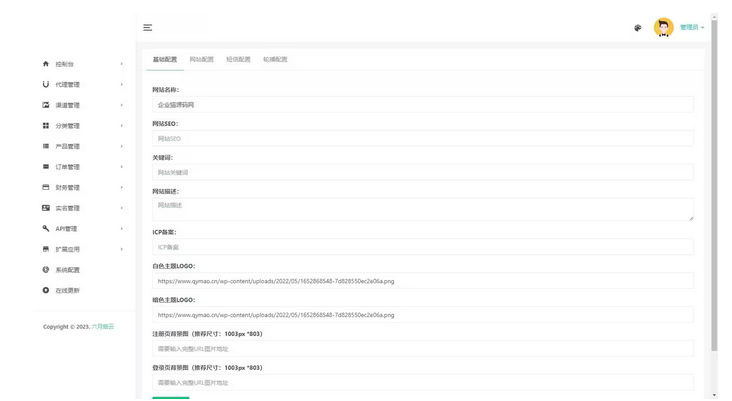Click the magnet icon for 代理管理
The image size is (732, 401).
click(45, 84)
